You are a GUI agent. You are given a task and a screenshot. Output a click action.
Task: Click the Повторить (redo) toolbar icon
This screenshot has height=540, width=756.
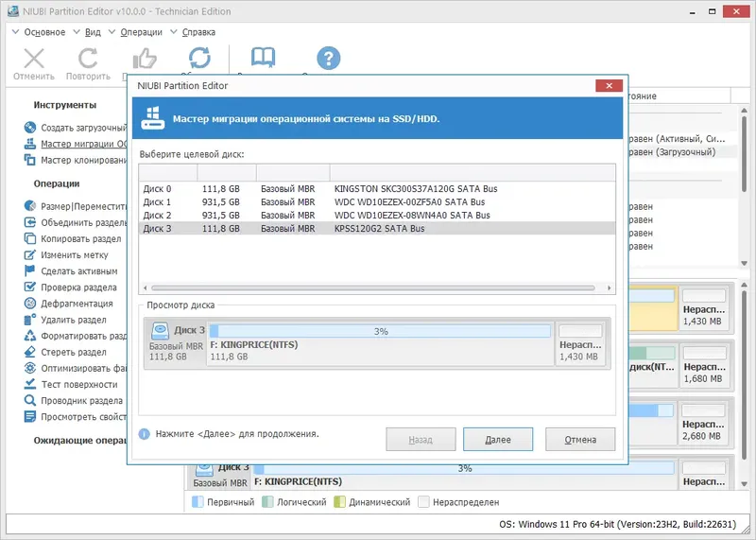point(88,59)
